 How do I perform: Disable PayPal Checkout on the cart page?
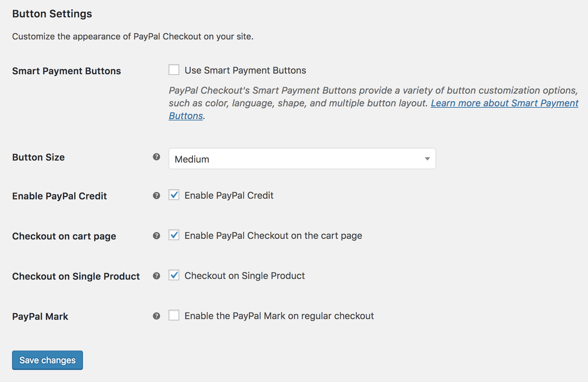point(174,235)
